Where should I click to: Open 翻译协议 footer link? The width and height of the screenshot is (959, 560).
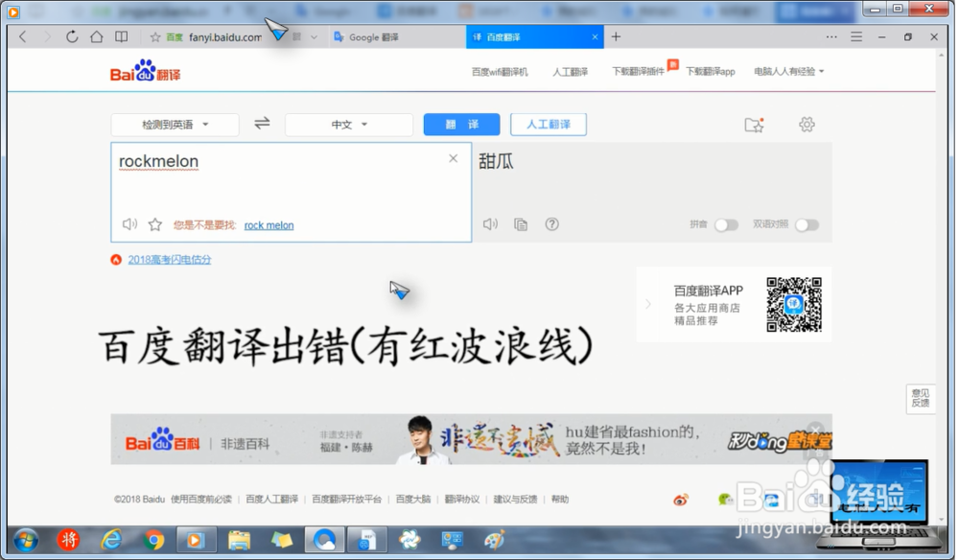click(x=462, y=500)
